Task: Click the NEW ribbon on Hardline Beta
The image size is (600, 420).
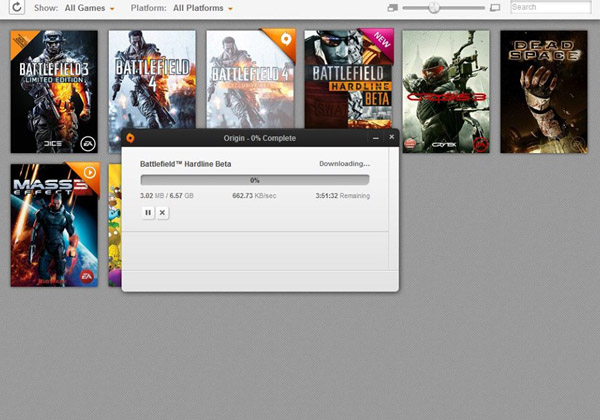Action: click(381, 41)
